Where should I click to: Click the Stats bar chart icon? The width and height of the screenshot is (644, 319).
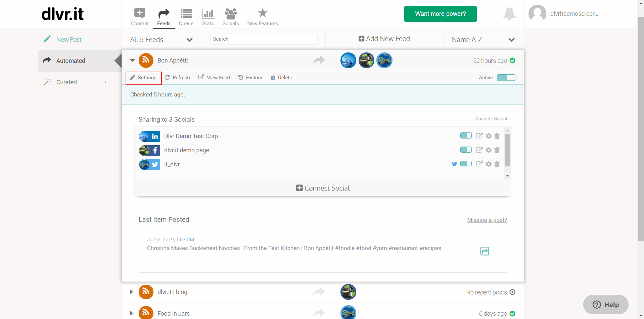208,13
